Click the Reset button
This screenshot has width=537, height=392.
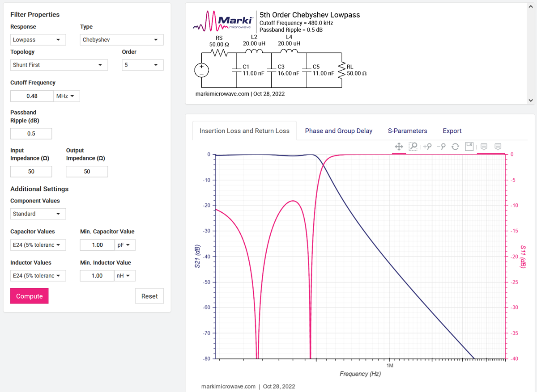149,296
